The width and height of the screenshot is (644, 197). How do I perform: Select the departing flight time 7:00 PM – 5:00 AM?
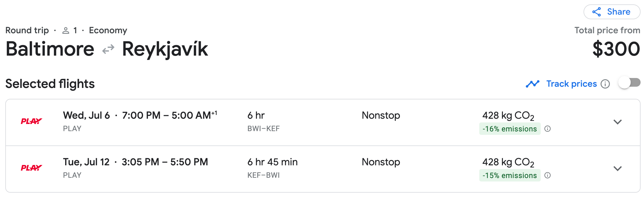(169, 115)
